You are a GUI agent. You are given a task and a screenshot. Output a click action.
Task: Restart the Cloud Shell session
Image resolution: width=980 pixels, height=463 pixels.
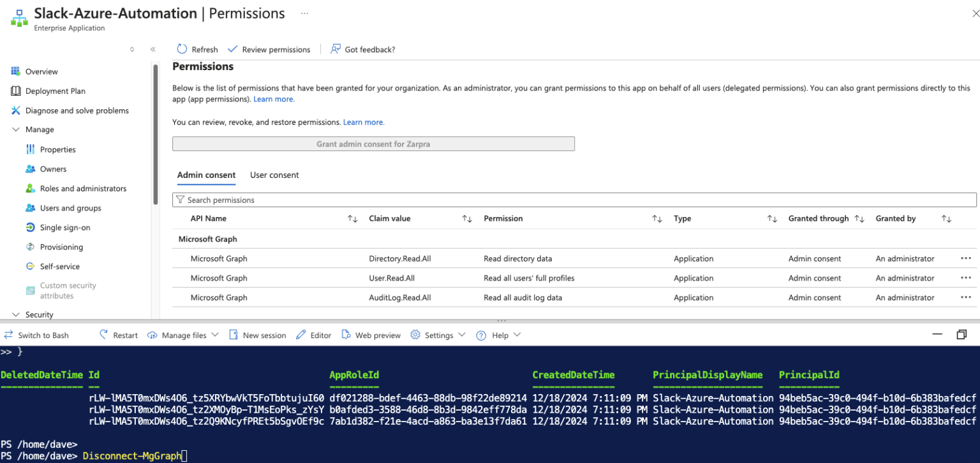pyautogui.click(x=118, y=334)
